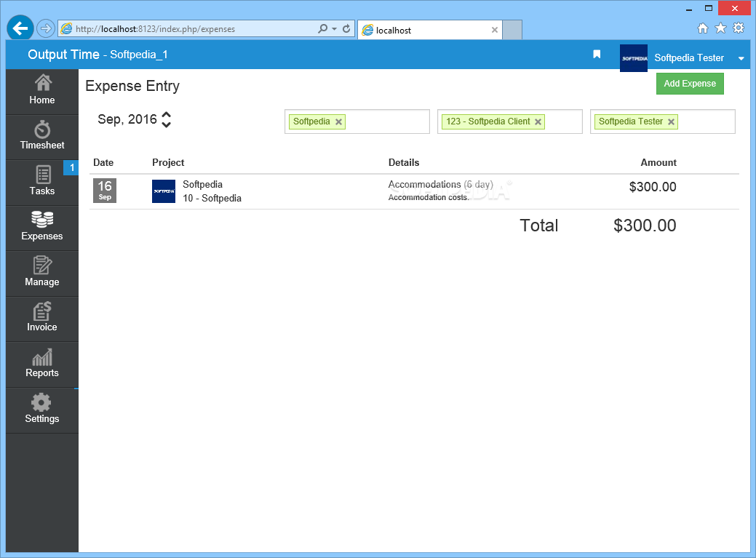Click the Output Time app title
756x558 pixels.
coord(63,55)
